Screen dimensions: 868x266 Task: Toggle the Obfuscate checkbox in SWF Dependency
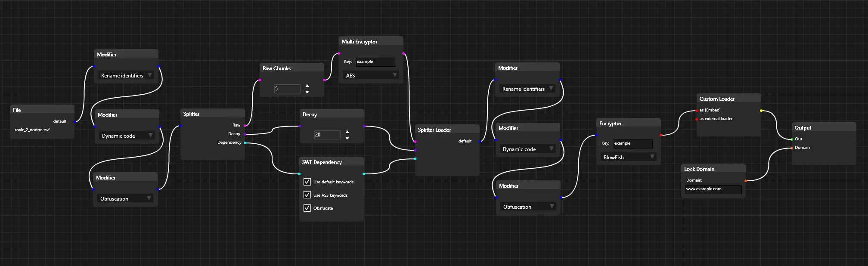307,208
